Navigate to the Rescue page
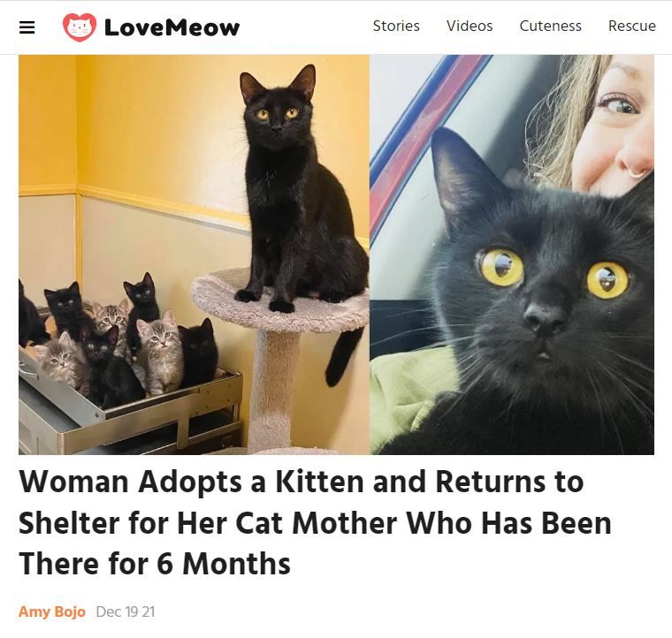Screen dimensions: 672x638 click(631, 26)
